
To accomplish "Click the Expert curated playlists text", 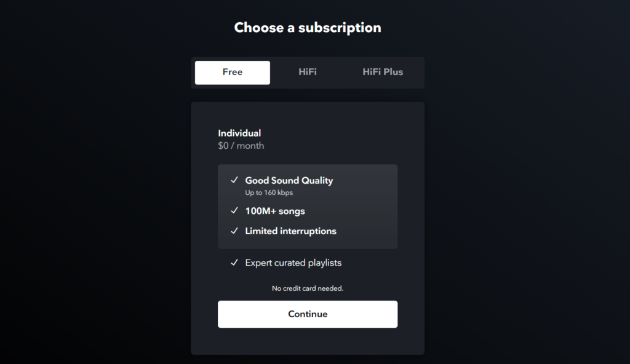I will coord(293,263).
